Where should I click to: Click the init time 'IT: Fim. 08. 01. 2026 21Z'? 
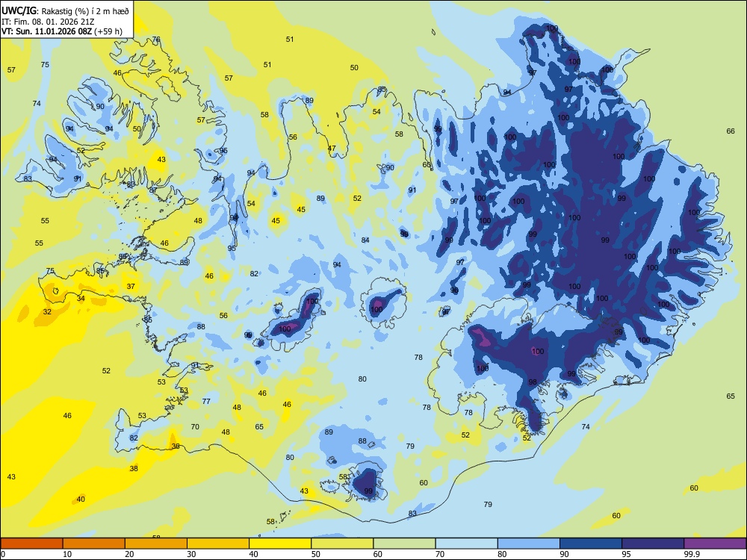pyautogui.click(x=46, y=22)
